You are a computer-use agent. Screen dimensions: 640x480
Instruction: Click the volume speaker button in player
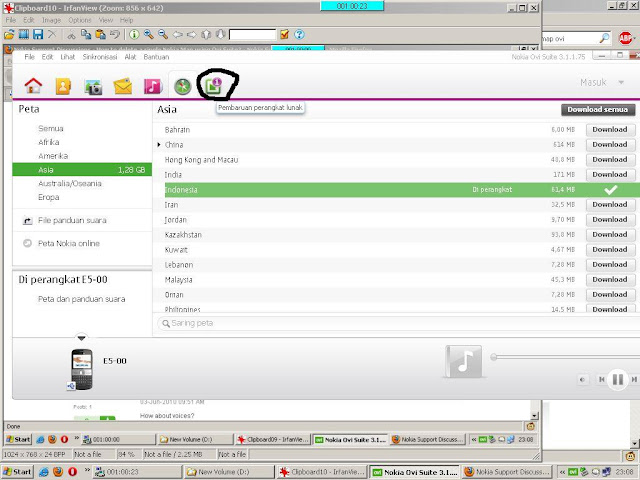tap(582, 380)
